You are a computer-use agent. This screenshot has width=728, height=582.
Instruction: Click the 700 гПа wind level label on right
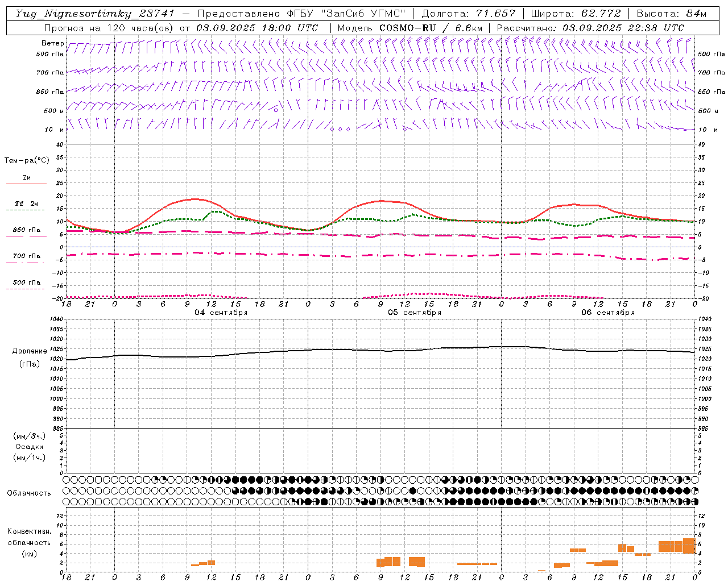pos(712,73)
